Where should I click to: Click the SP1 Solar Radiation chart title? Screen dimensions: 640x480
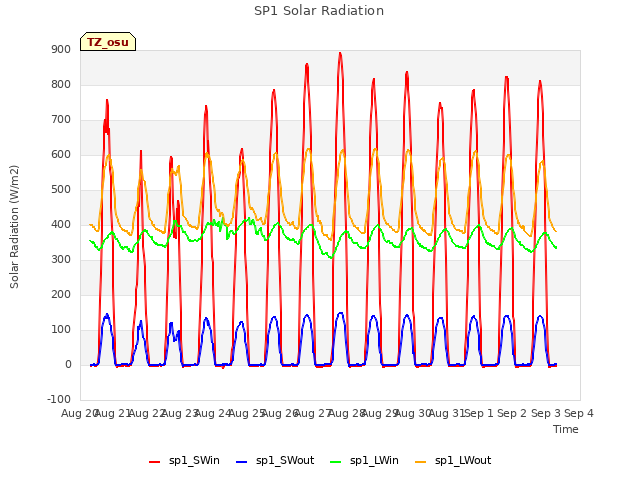point(319,11)
